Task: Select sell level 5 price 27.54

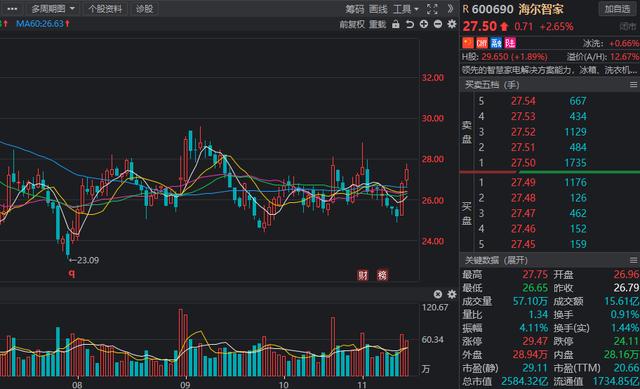Action: point(523,101)
